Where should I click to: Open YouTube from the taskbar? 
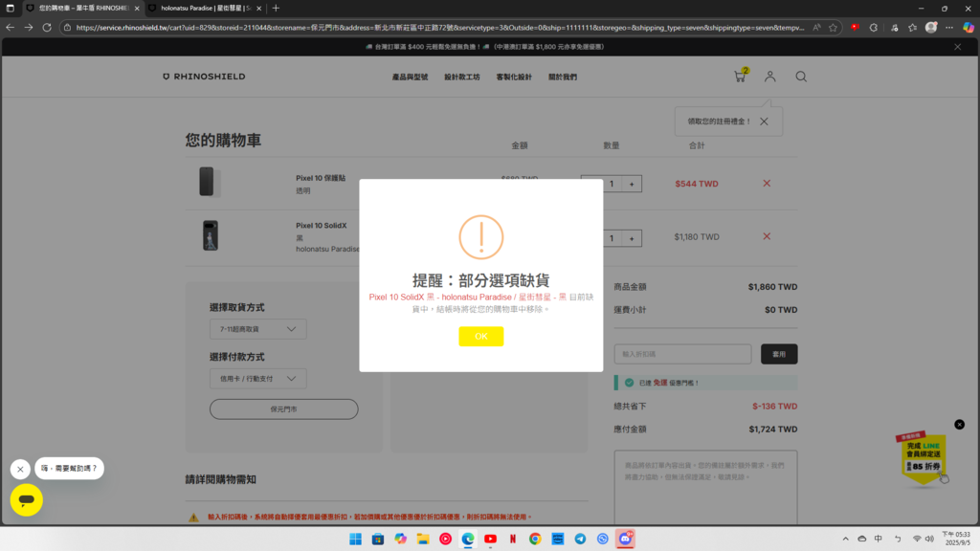491,539
